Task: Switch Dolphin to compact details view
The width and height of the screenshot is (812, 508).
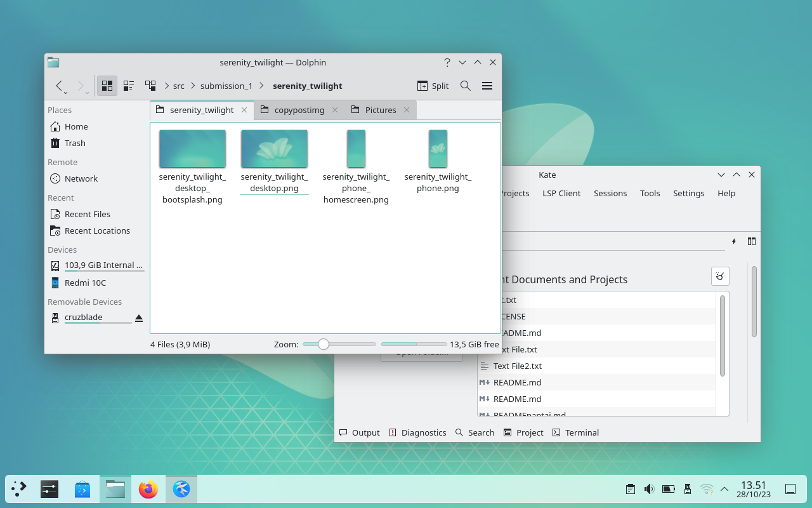Action: [129, 86]
